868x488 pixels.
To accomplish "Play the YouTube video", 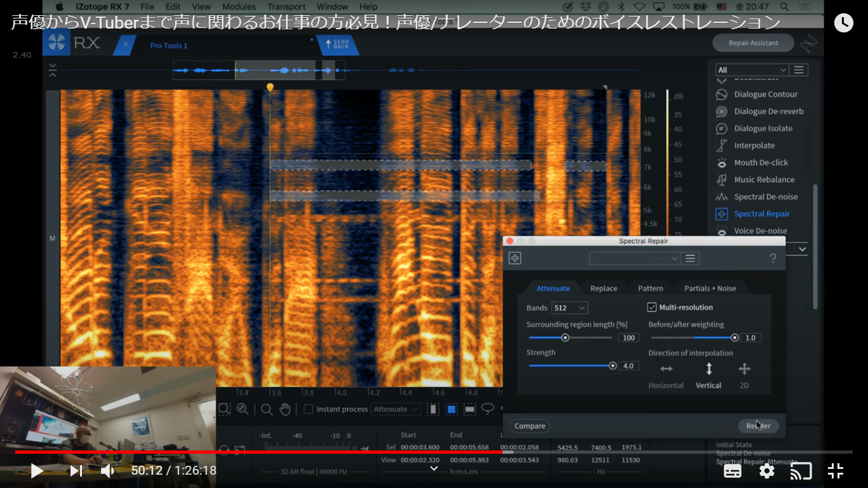I will coord(37,471).
